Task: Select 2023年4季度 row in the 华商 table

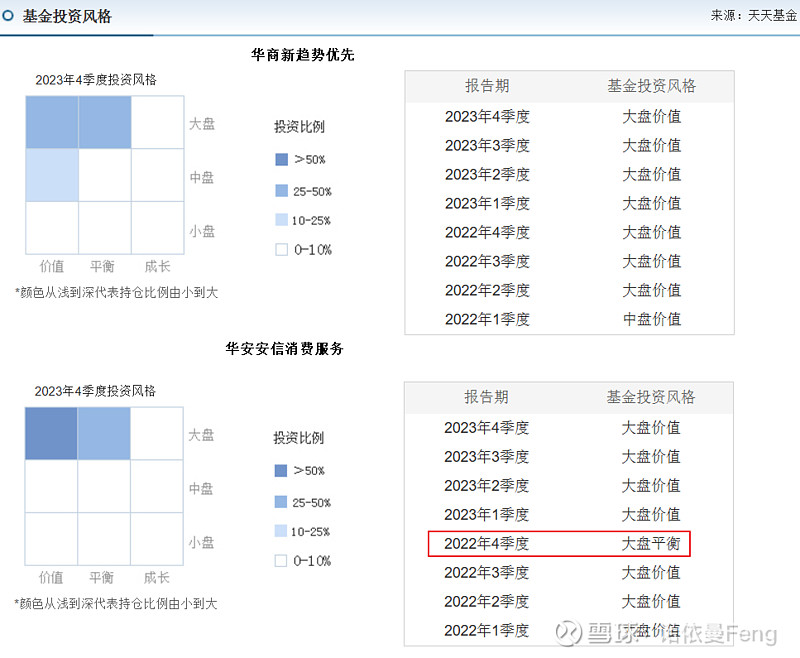Action: click(x=569, y=117)
